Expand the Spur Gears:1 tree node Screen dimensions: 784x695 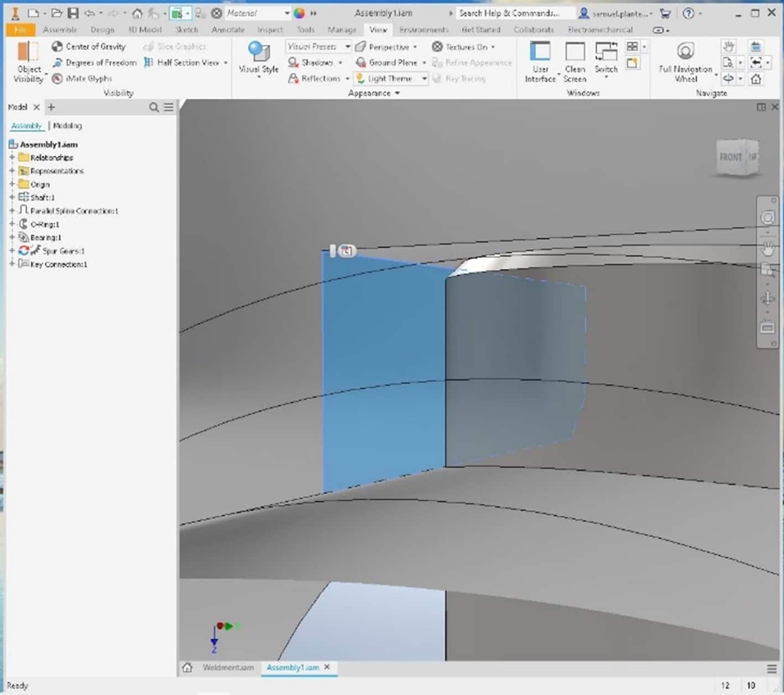tap(11, 250)
